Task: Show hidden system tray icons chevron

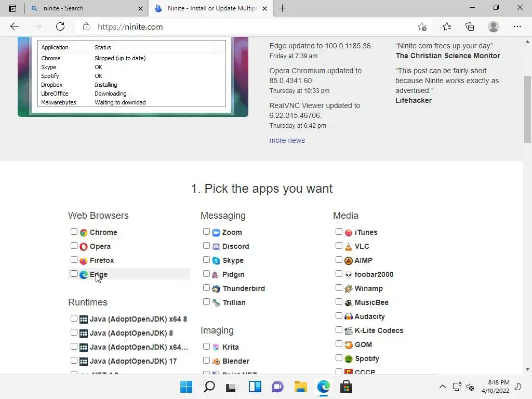Action: tap(443, 387)
